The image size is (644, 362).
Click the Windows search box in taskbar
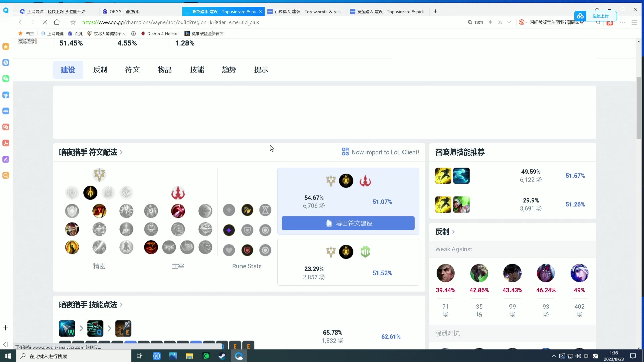[x=74, y=356]
